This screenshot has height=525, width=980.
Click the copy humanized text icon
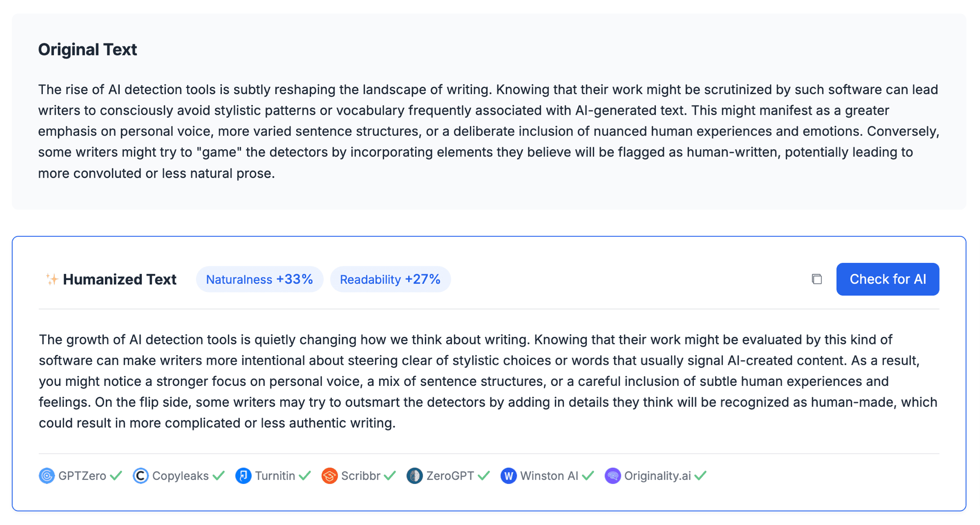pyautogui.click(x=816, y=279)
